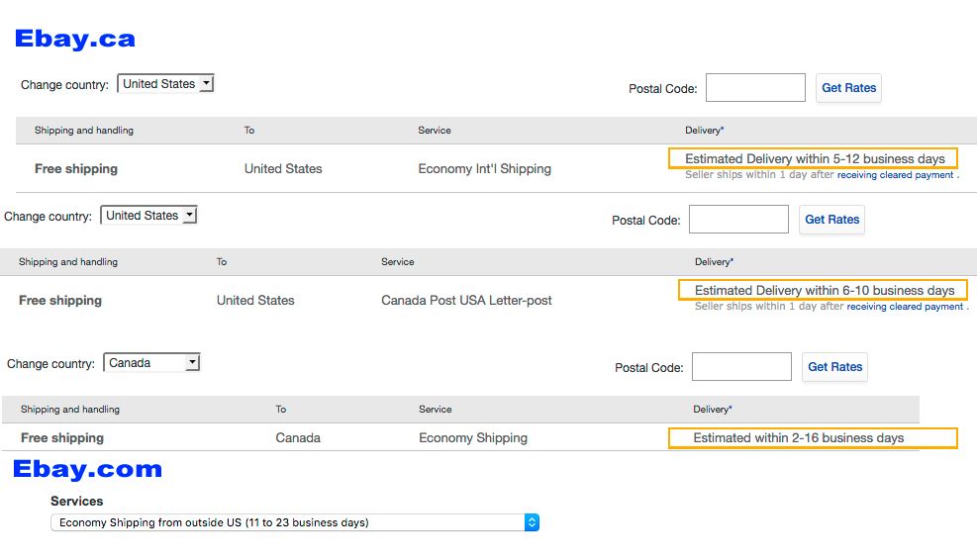Click blue arrow icon on Services selector
977x560 pixels.
tap(532, 522)
